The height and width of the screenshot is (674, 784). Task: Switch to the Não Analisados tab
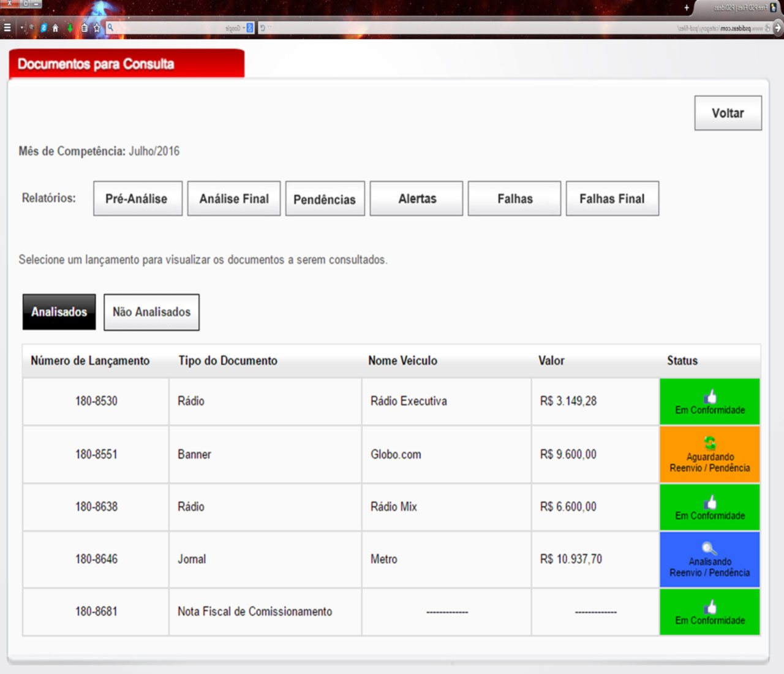pyautogui.click(x=151, y=312)
